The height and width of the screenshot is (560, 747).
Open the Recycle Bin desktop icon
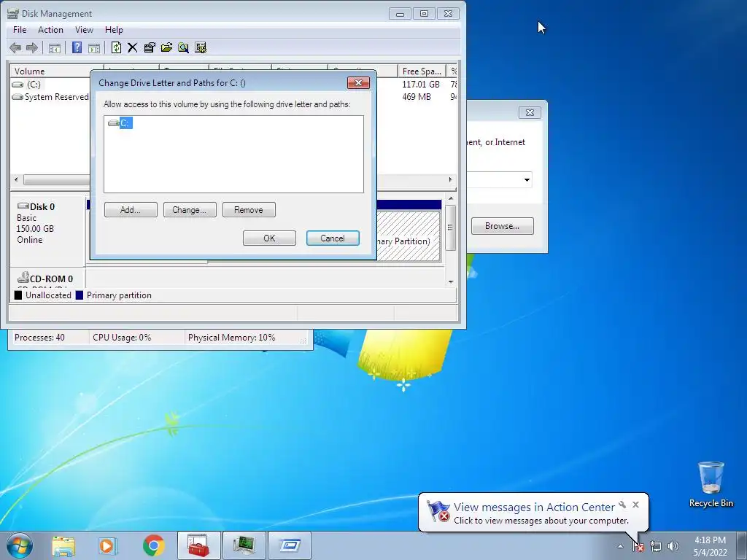(x=711, y=484)
